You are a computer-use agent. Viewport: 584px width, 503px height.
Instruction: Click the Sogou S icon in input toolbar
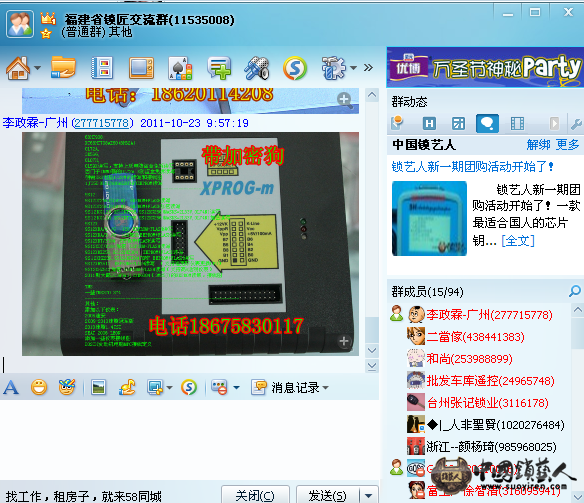pos(189,388)
